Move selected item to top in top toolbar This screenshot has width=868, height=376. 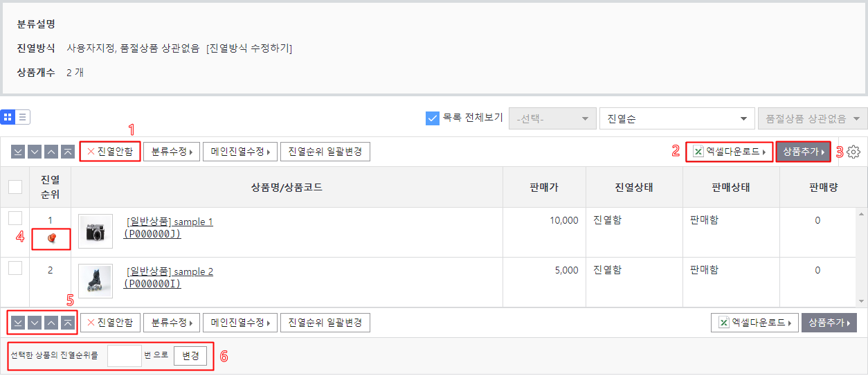pyautogui.click(x=68, y=152)
